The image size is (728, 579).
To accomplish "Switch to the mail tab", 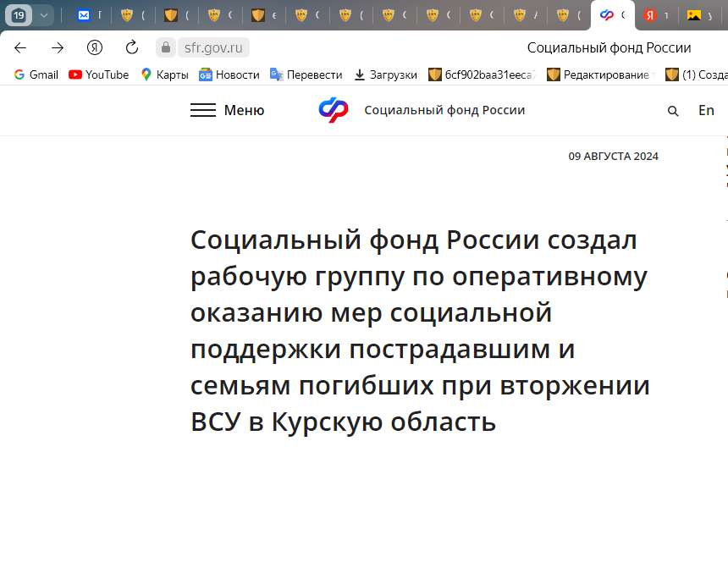I will pos(84,15).
